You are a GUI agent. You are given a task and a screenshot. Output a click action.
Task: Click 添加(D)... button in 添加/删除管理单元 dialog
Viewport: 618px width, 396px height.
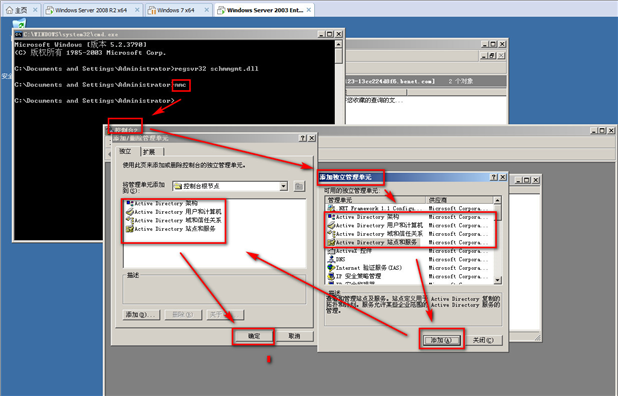point(141,314)
